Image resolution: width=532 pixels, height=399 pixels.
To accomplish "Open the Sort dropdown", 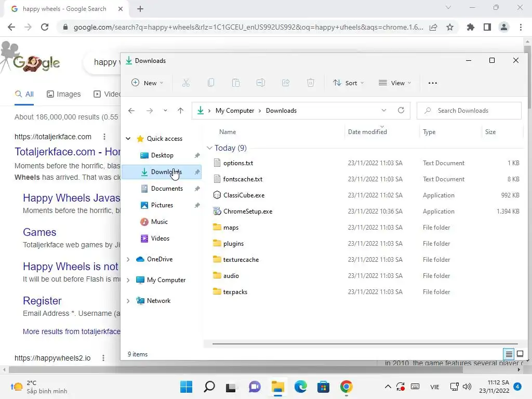I will (348, 83).
